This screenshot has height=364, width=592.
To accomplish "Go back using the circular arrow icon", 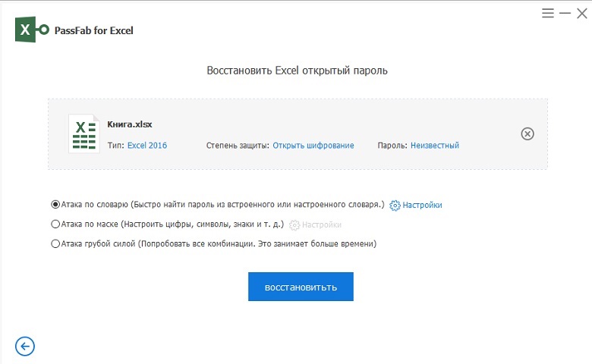I will click(25, 347).
